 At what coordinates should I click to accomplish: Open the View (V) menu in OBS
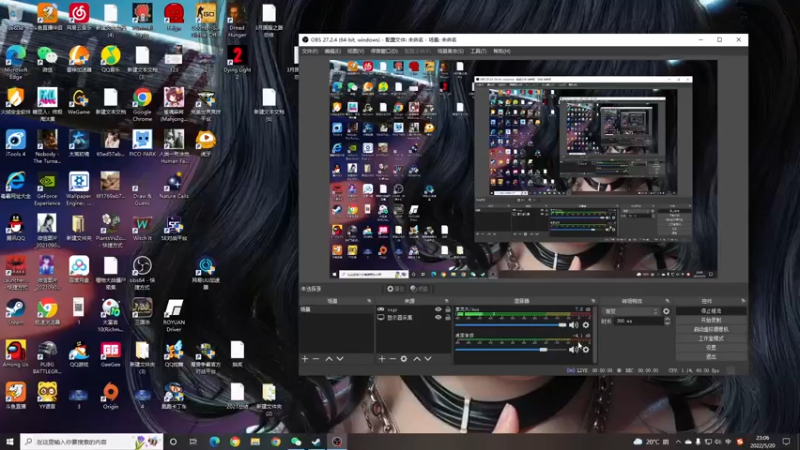tap(356, 51)
